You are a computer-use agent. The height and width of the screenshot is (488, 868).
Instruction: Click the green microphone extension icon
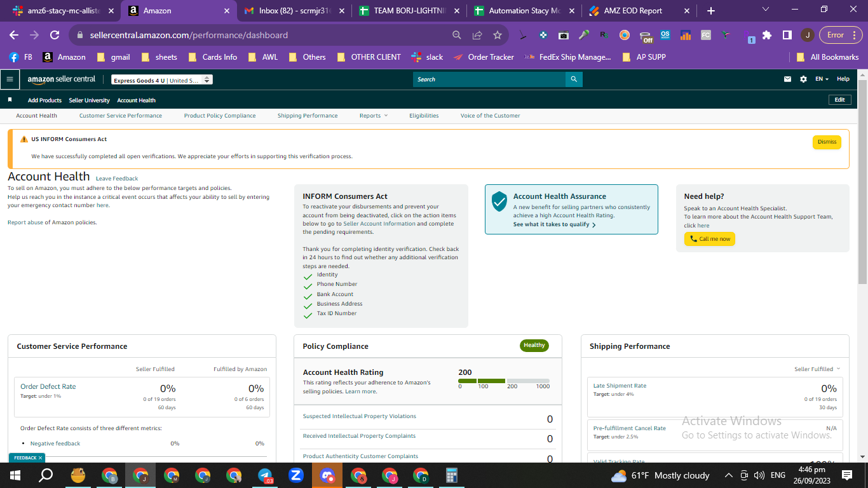click(583, 35)
